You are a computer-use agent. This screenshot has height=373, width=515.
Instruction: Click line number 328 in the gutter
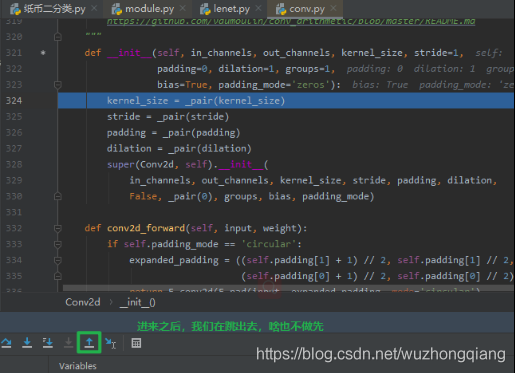(x=14, y=164)
